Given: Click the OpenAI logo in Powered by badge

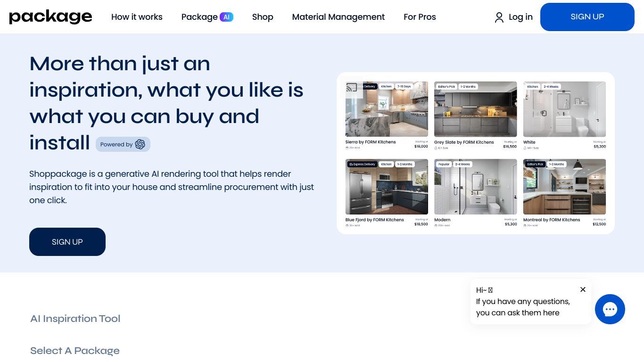Looking at the screenshot, I should [x=140, y=144].
